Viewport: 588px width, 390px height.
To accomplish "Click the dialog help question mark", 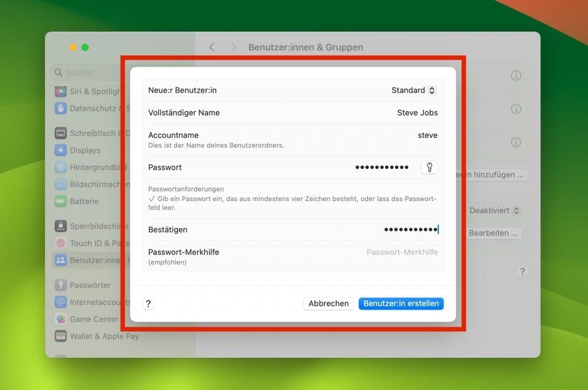I will [148, 303].
